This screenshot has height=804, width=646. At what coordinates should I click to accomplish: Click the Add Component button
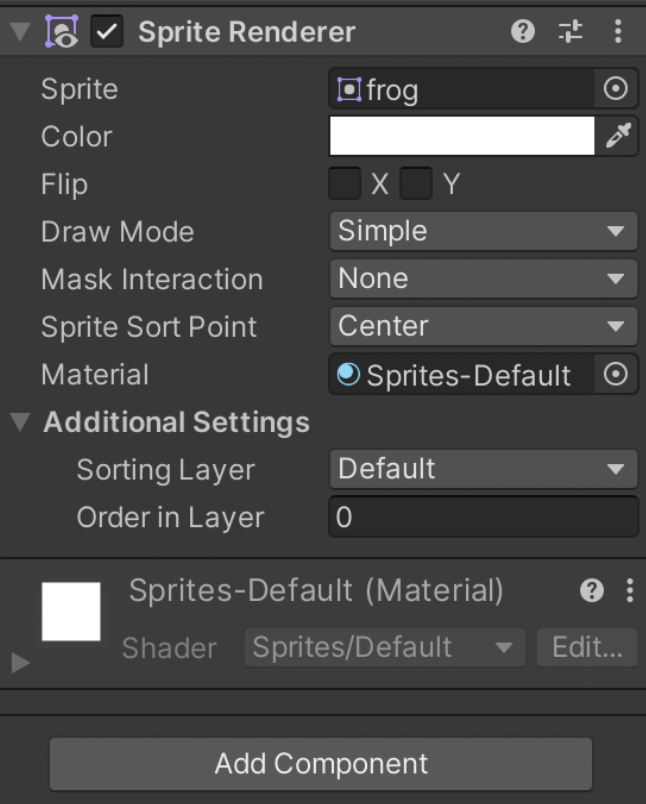(321, 764)
